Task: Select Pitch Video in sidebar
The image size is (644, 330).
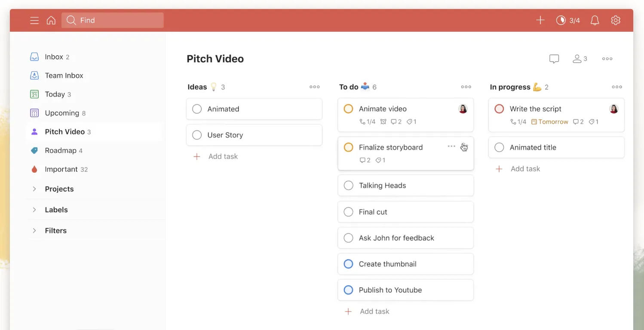Action: click(94, 132)
